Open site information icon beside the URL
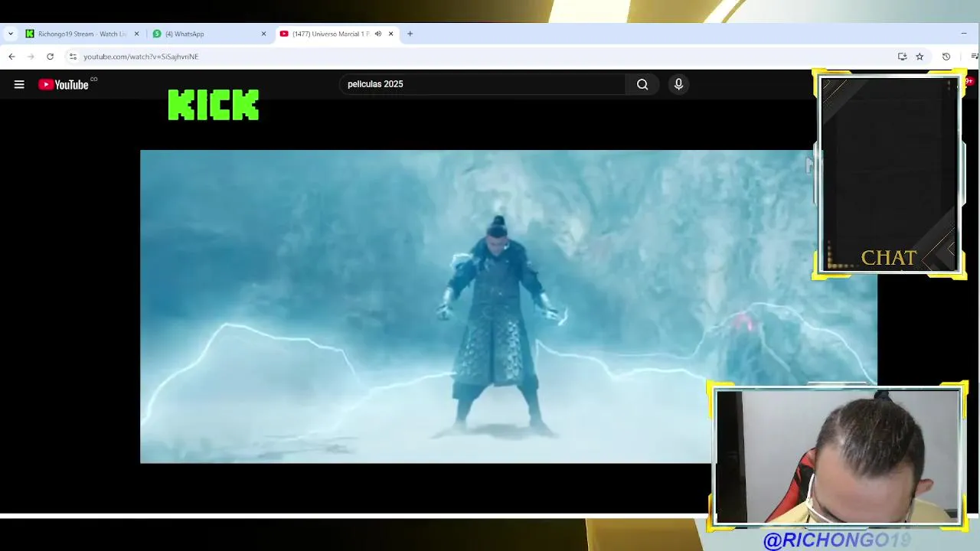Image resolution: width=980 pixels, height=551 pixels. coord(73,57)
